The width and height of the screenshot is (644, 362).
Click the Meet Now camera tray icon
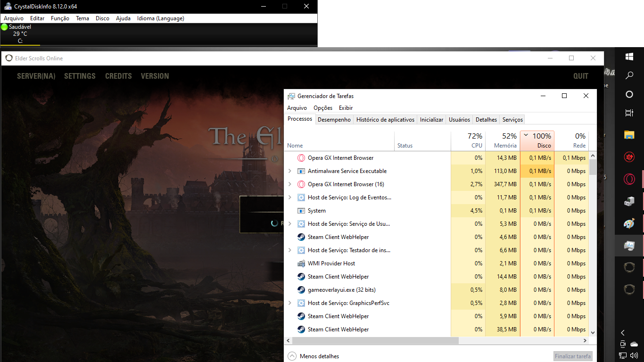[623, 344]
